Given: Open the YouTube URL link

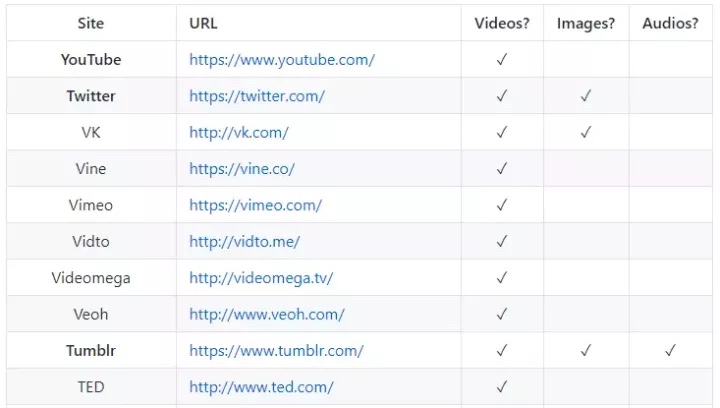Looking at the screenshot, I should coord(282,60).
